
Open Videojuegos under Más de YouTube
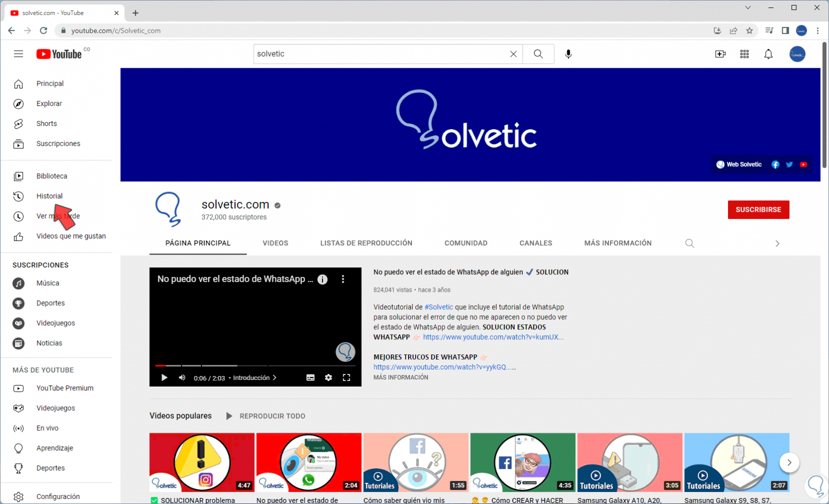56,408
